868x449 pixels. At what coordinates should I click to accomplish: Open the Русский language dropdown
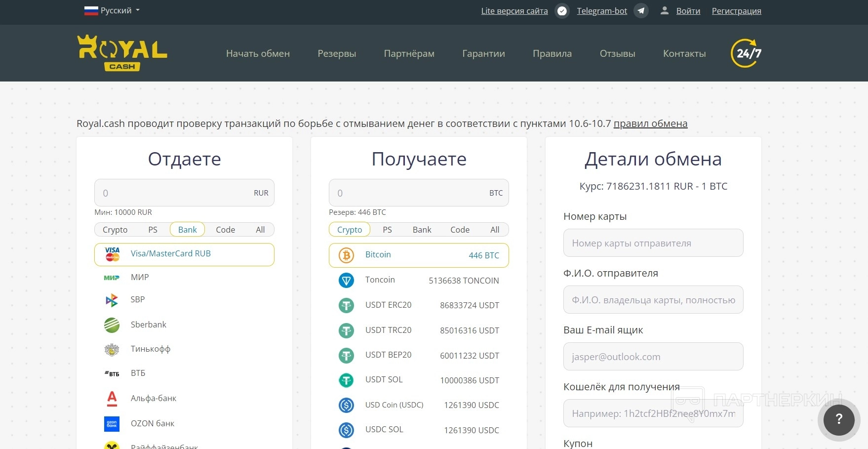pyautogui.click(x=112, y=10)
